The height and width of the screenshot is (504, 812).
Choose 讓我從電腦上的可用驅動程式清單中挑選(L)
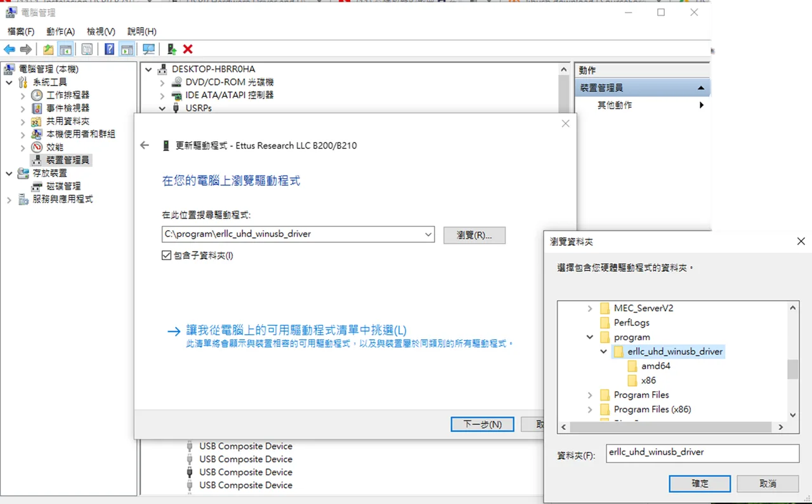(x=296, y=330)
